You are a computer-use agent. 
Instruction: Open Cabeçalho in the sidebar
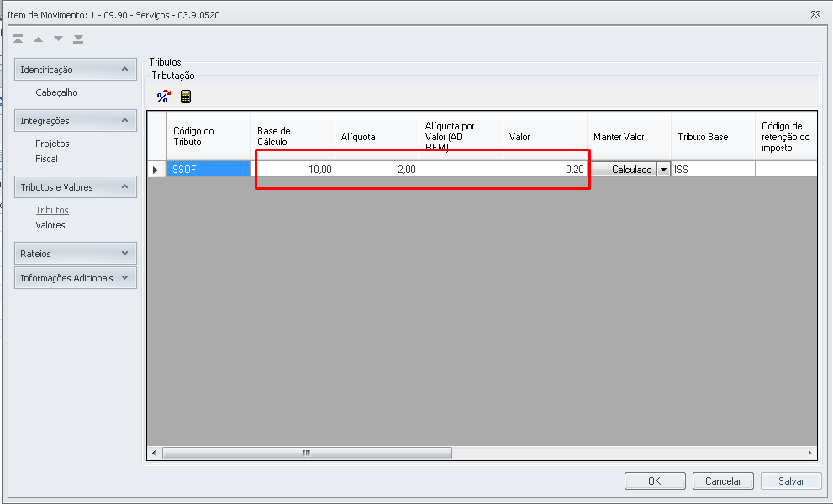[56, 92]
